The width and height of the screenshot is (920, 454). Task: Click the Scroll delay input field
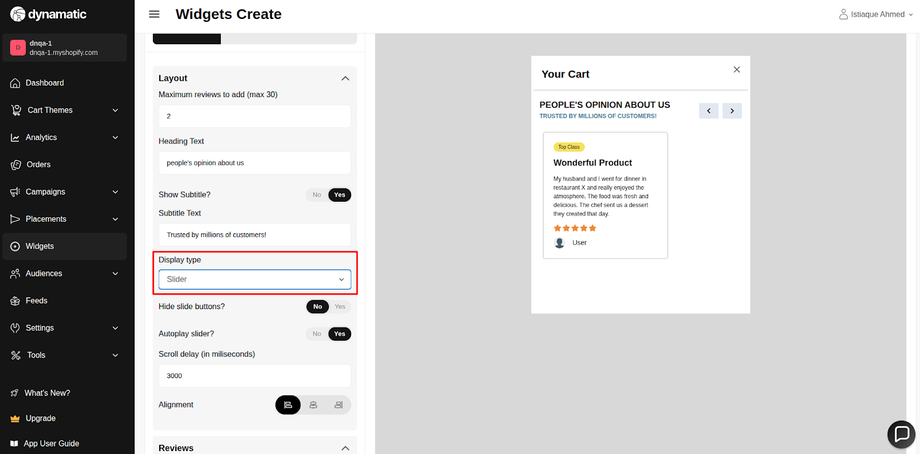[x=255, y=376]
